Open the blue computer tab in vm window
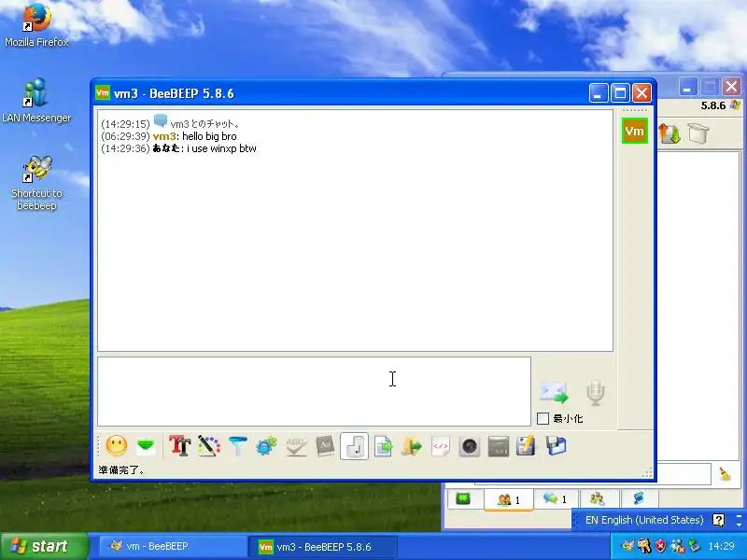The height and width of the screenshot is (560, 747). coord(639,499)
